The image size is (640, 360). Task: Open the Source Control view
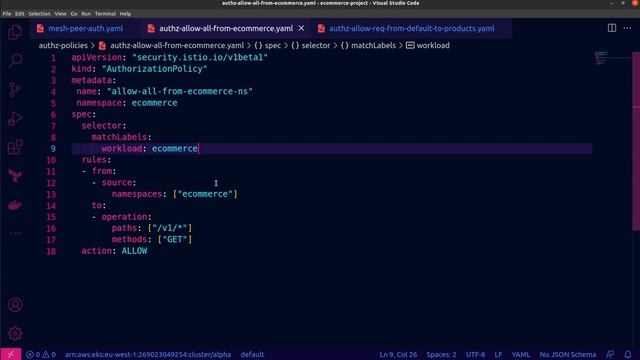coord(15,89)
